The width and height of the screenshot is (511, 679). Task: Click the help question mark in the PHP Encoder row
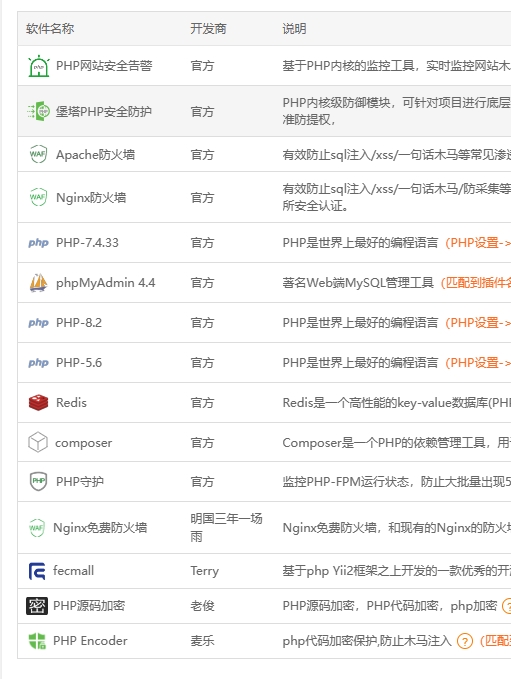tap(465, 641)
